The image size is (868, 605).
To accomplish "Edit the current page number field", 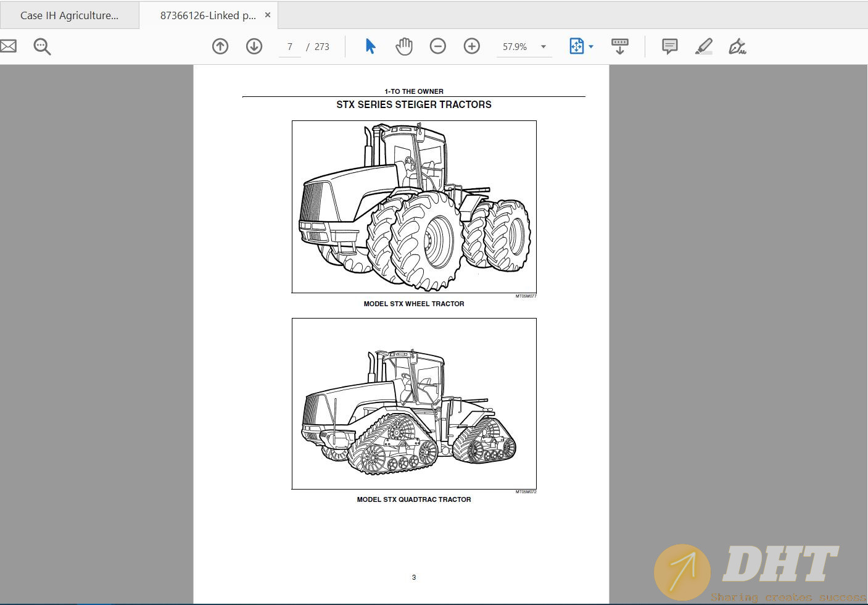I will click(x=289, y=47).
